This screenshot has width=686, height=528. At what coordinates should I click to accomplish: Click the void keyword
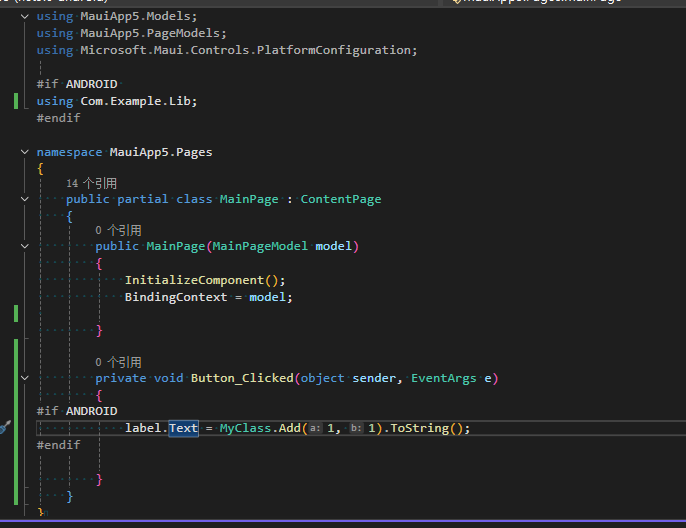coord(168,378)
